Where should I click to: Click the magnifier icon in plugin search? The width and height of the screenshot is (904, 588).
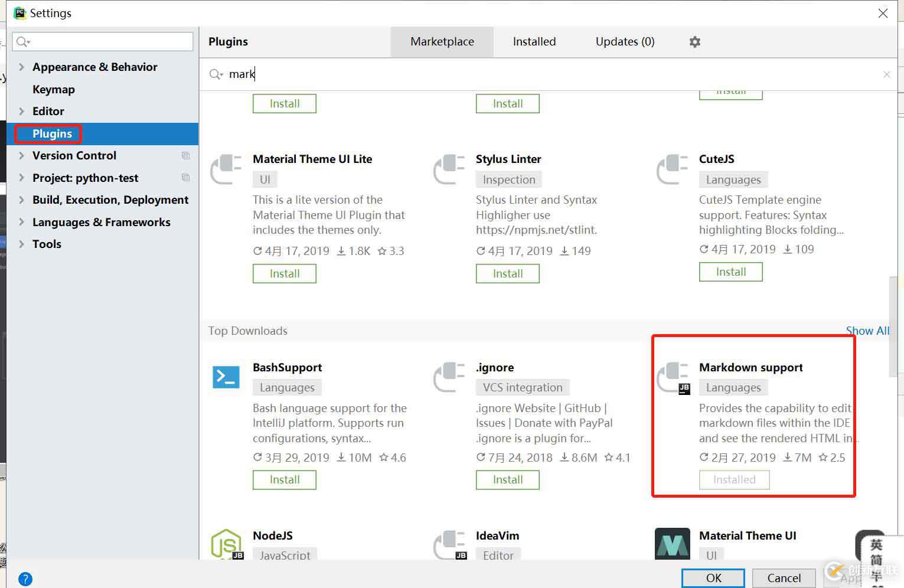point(216,74)
